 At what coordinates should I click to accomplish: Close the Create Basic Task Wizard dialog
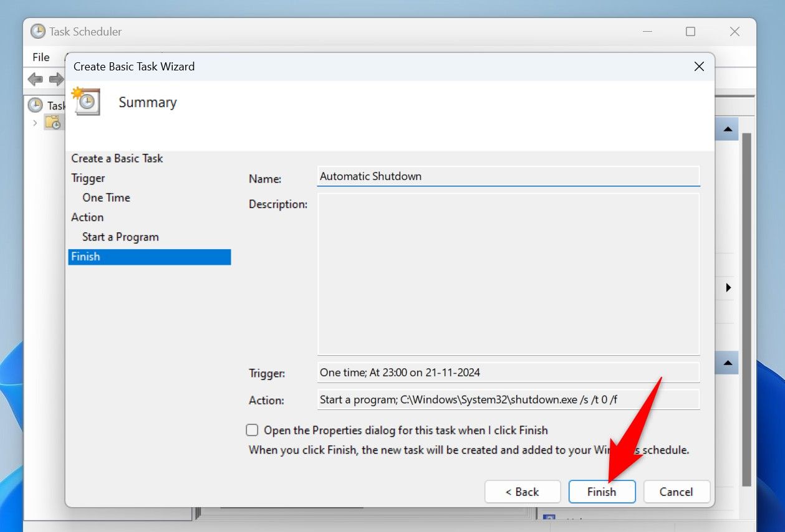click(699, 67)
